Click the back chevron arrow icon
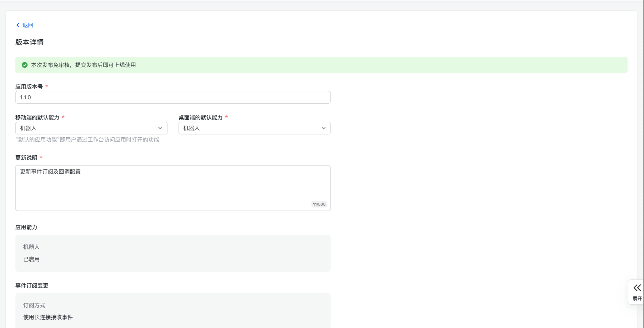This screenshot has width=644, height=328. coord(18,25)
